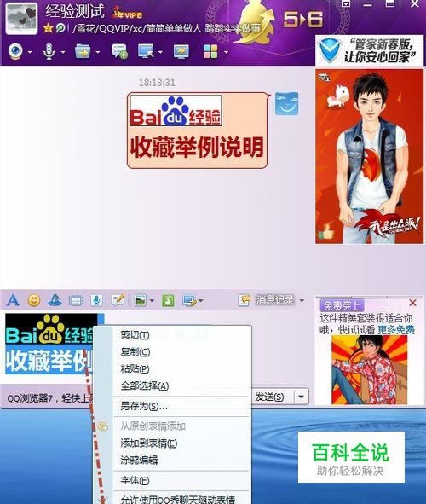Expand applications options arrow
Image resolution: width=426 pixels, height=504 pixels.
pyautogui.click(x=226, y=52)
